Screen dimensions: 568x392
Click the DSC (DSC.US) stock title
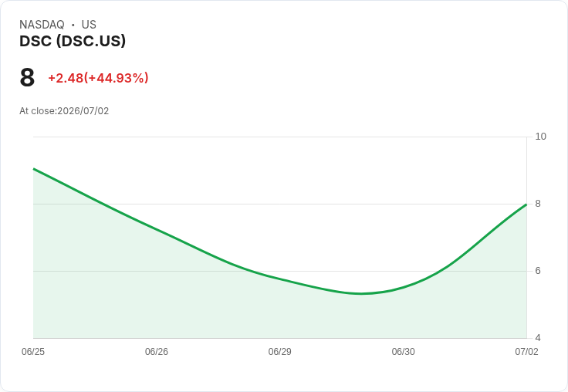click(73, 41)
